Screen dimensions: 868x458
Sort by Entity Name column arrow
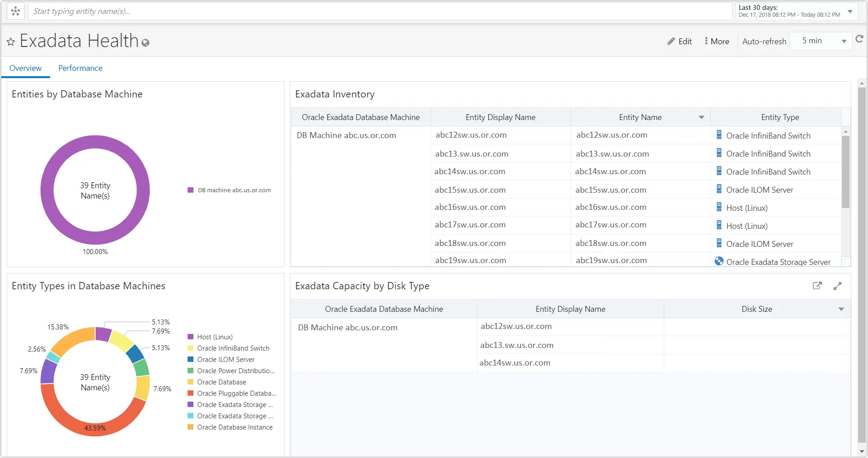click(x=701, y=117)
